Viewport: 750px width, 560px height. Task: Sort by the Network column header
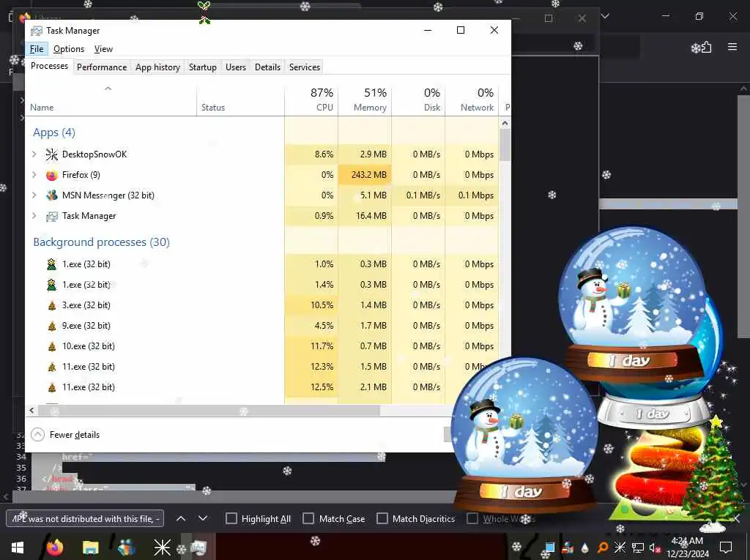pos(472,100)
